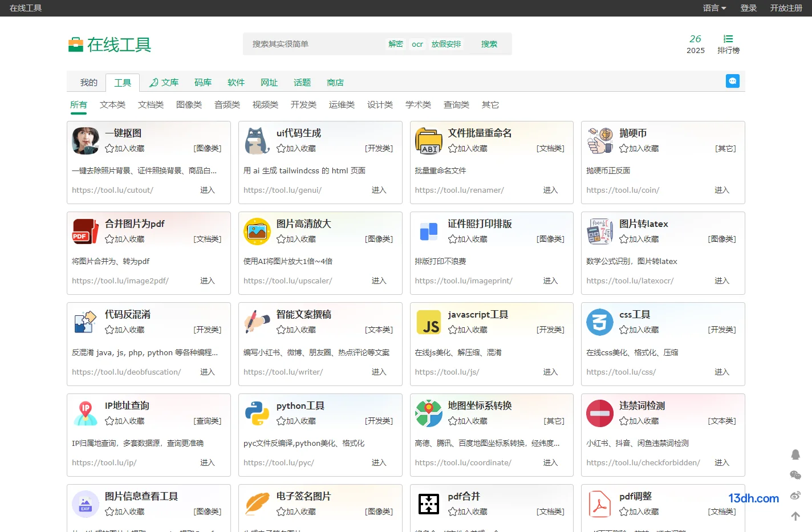Viewport: 812px width, 532px height.
Task: Open the 证件照打印排版 icon
Action: tap(429, 231)
